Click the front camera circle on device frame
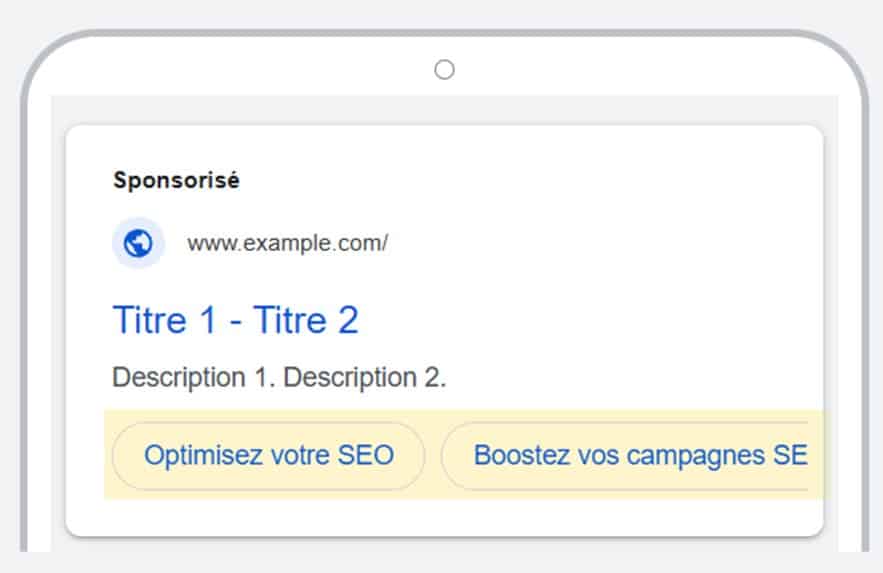The width and height of the screenshot is (883, 573). coord(444,70)
